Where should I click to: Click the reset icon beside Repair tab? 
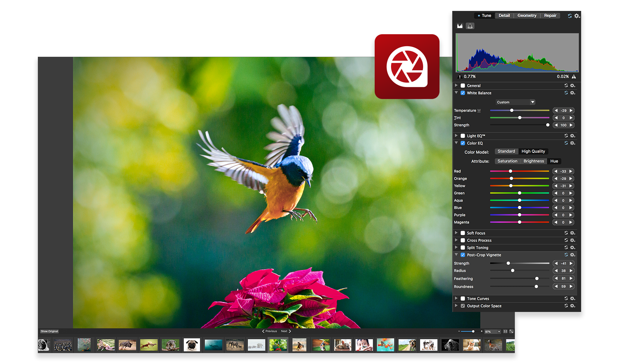pyautogui.click(x=569, y=16)
